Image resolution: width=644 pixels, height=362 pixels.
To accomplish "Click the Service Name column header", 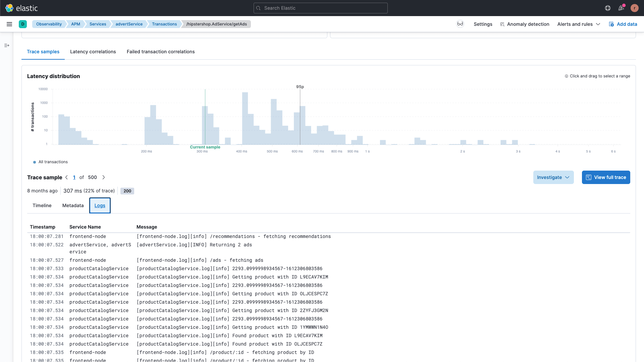I will point(85,227).
